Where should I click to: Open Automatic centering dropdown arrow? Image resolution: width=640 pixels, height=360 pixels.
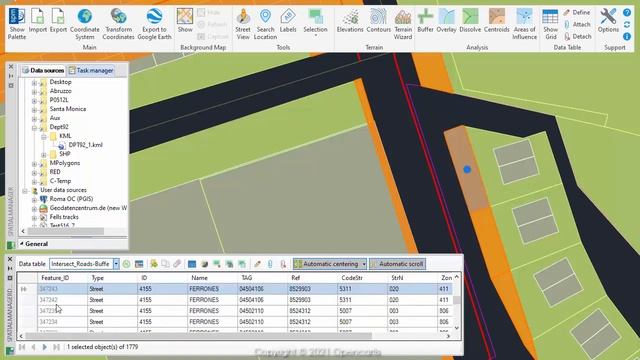(x=364, y=264)
